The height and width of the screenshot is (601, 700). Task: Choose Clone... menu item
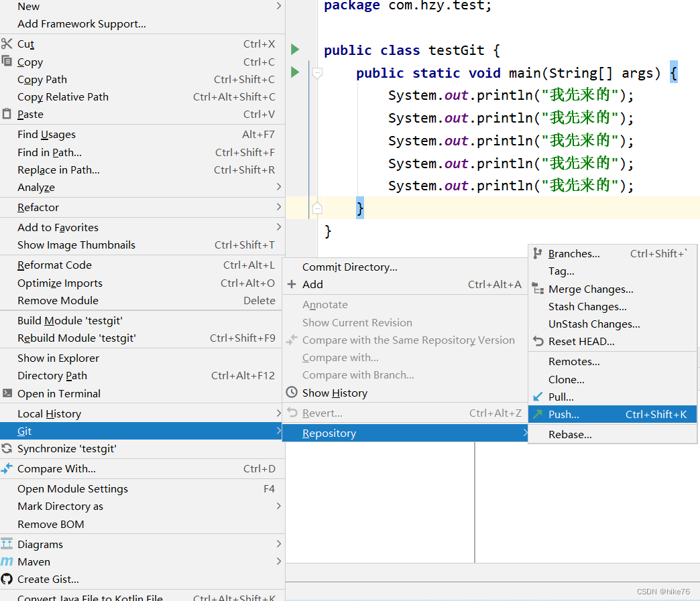[x=612, y=379]
